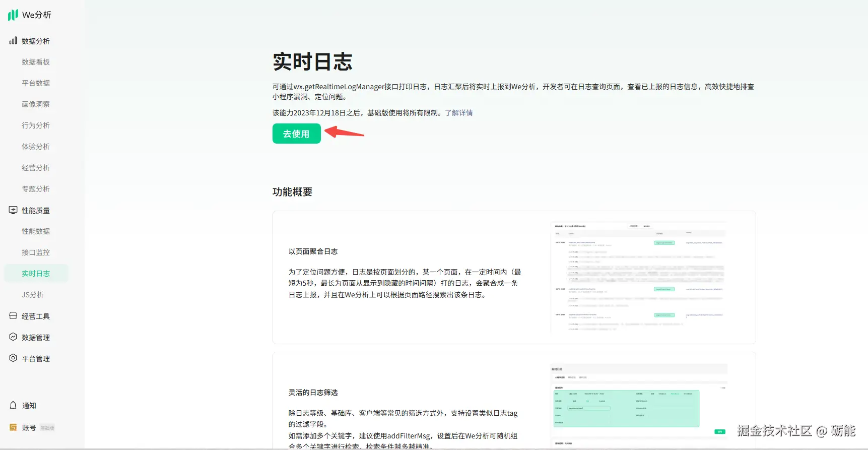Click the 实时日志 page heading
Screen dimensions: 868x450
pos(312,62)
